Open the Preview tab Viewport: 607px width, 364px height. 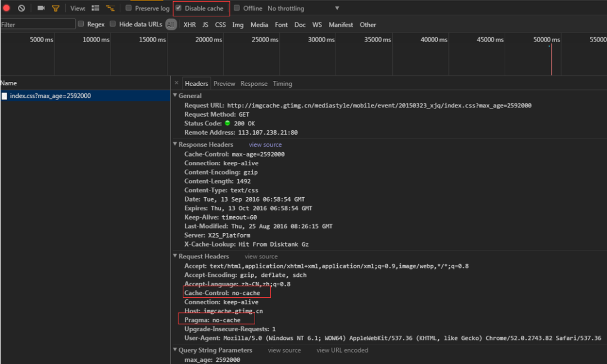coord(224,84)
